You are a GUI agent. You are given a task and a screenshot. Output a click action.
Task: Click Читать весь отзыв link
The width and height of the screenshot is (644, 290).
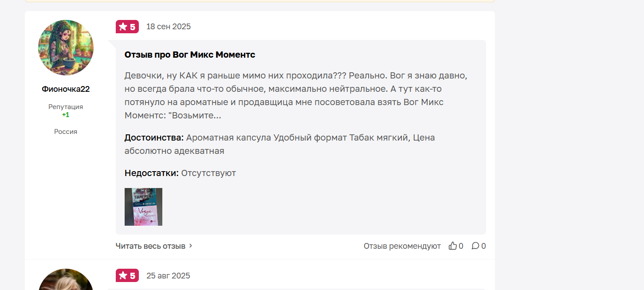(x=150, y=246)
